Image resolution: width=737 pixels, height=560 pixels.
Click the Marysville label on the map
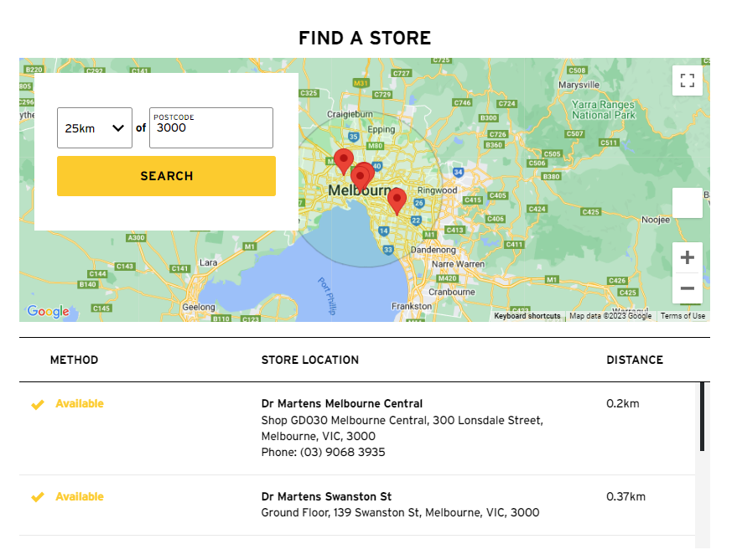click(579, 85)
